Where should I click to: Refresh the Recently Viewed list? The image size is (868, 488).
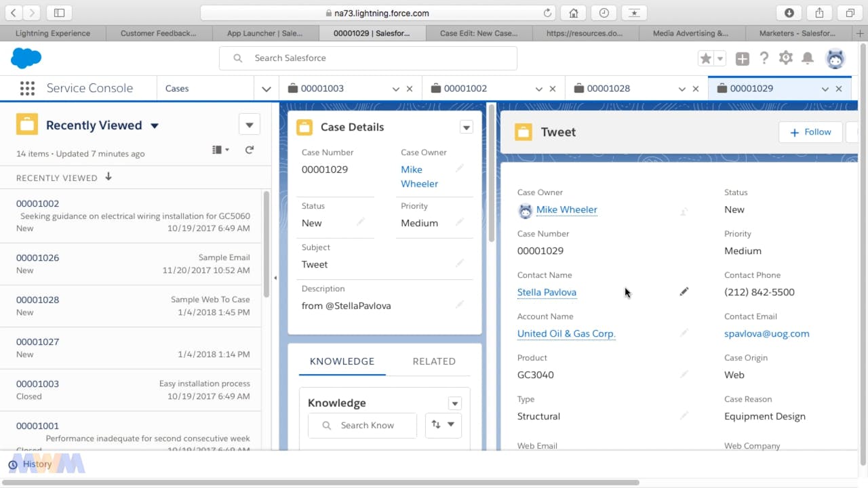click(250, 150)
